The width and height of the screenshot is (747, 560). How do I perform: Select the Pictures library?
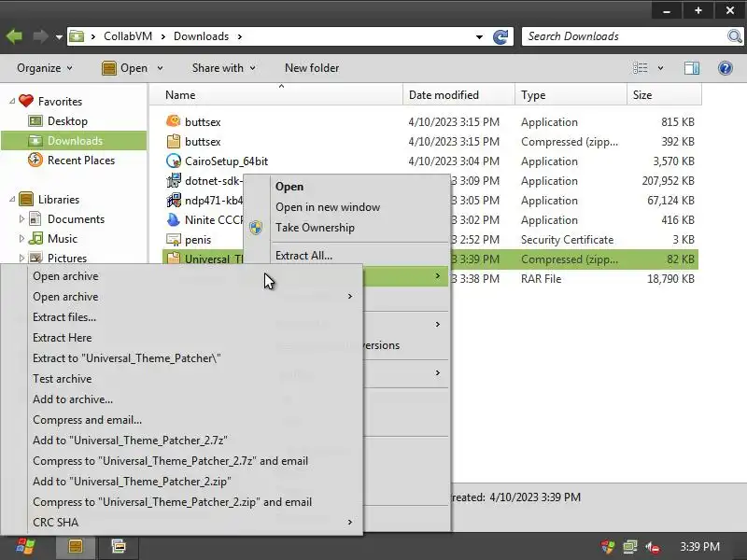coord(67,259)
